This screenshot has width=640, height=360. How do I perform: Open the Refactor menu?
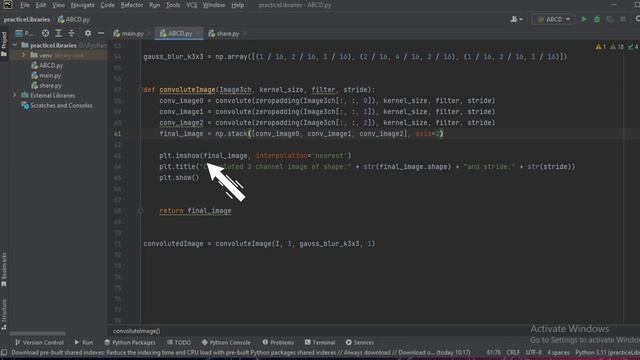click(131, 5)
